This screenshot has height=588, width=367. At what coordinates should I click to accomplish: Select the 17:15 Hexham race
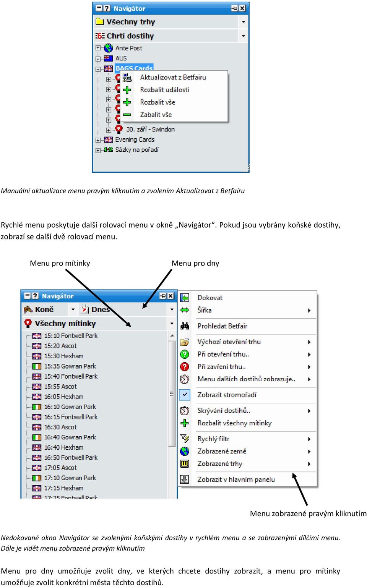click(x=63, y=488)
